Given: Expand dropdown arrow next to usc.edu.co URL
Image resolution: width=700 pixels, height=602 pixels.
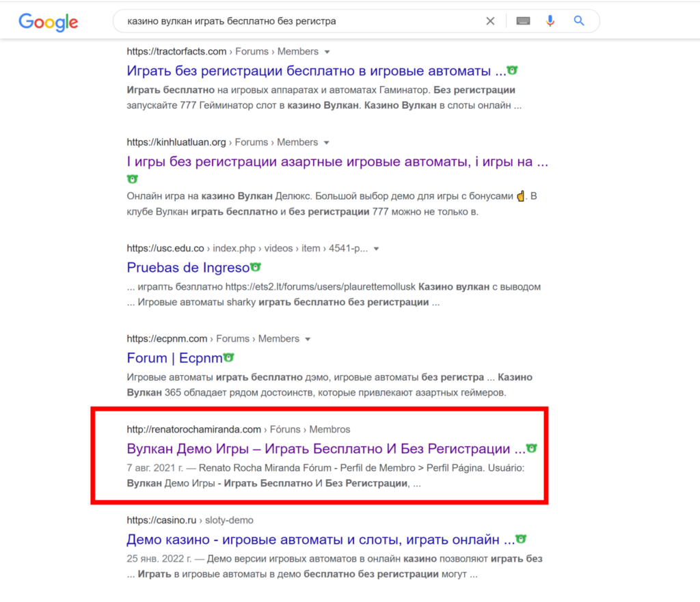Looking at the screenshot, I should pos(377,249).
